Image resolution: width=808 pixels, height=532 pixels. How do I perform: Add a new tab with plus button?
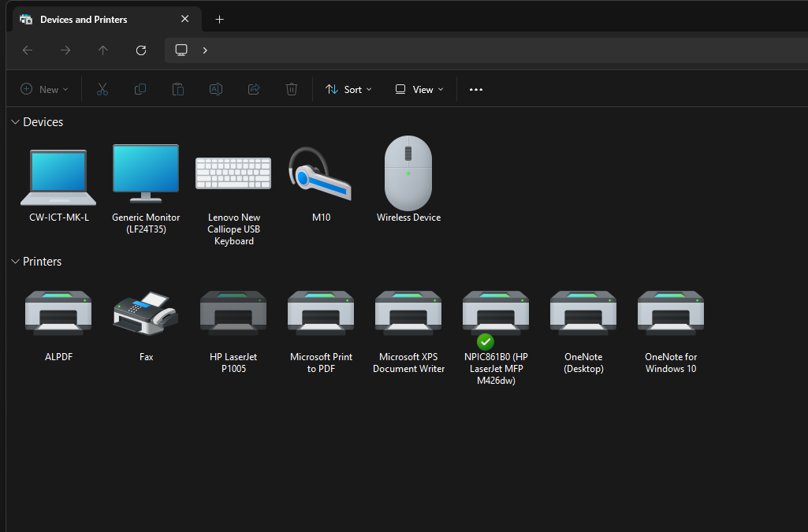coord(219,20)
